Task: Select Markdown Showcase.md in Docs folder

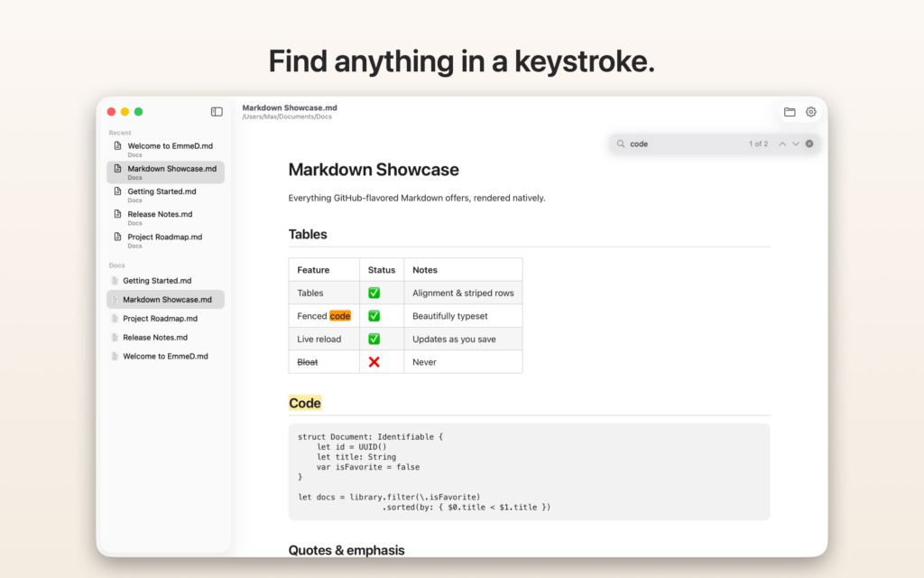Action: [166, 300]
